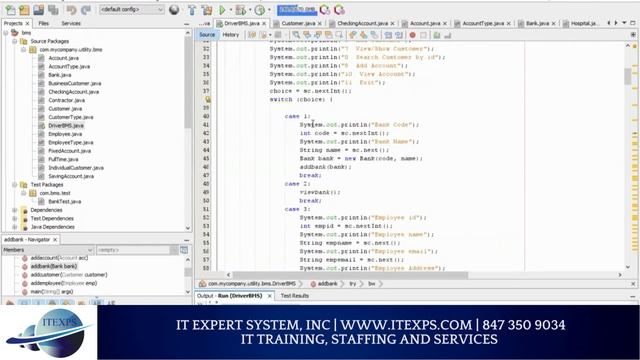Screen dimensions: 640x360
Task: Click the memory usage indicator bar
Action: 297,9
